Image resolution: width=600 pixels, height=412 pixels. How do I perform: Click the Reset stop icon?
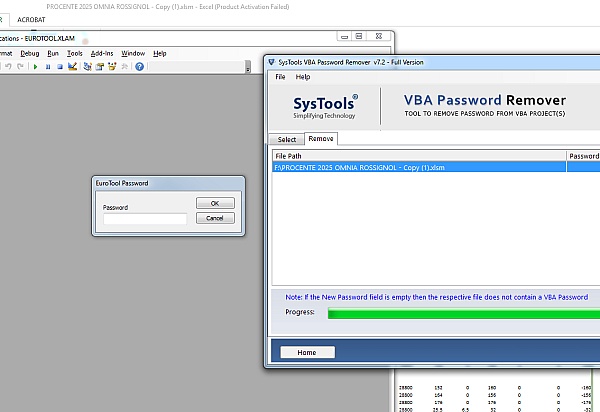pos(60,67)
